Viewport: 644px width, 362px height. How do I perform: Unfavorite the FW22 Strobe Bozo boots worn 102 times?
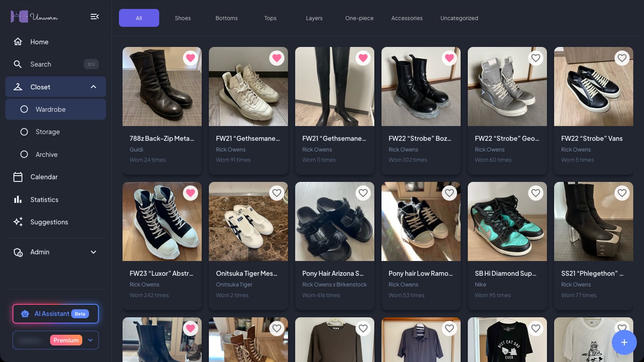pos(449,58)
